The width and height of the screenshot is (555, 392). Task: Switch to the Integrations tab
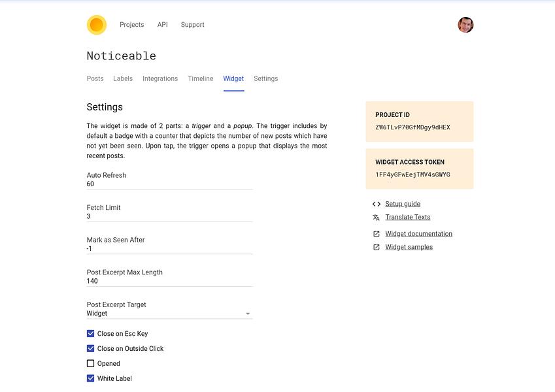tap(160, 78)
